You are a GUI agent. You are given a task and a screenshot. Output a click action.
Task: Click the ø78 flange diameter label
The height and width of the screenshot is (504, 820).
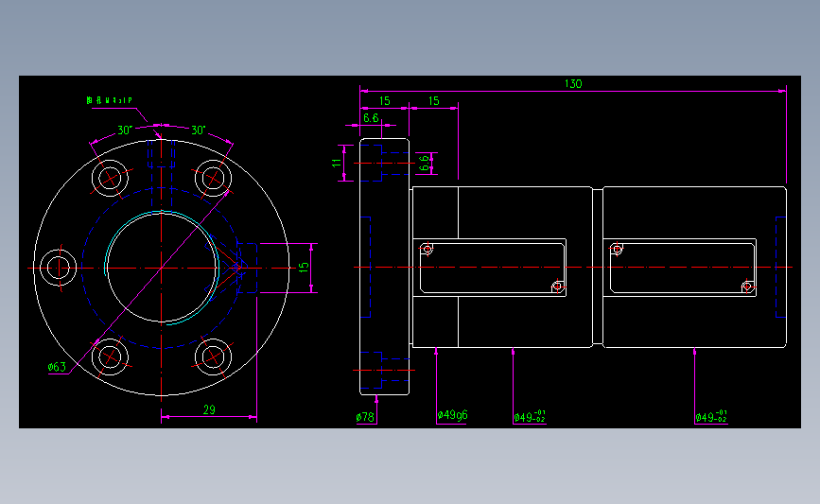pos(365,417)
